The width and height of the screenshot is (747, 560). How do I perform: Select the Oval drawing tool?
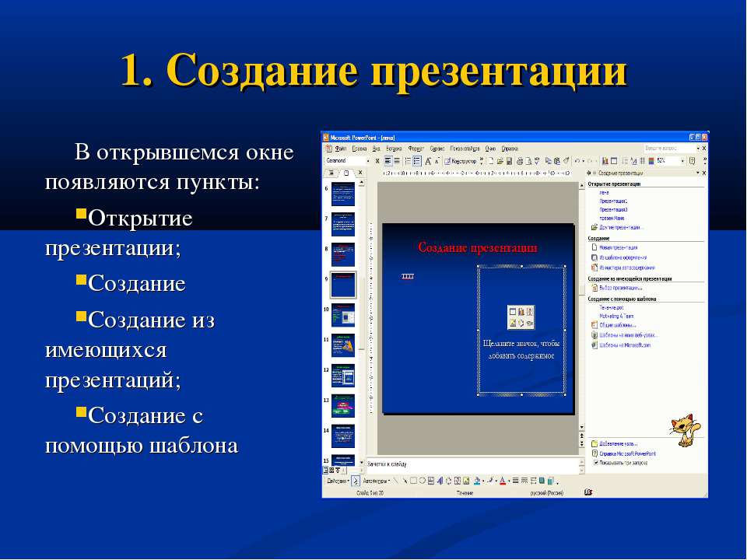click(x=422, y=481)
